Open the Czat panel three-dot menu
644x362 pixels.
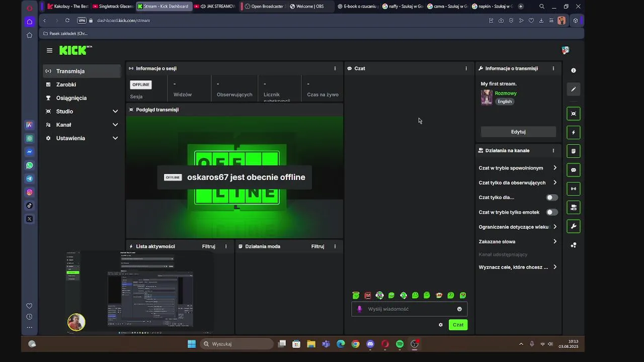(x=466, y=68)
